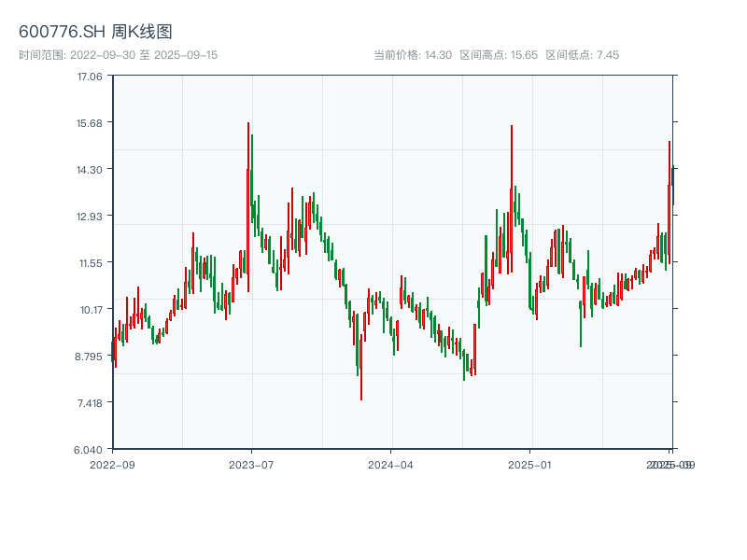This screenshot has height=560, width=747.
Task: Click the range high label 区间高点: 15.65
Action: [x=499, y=55]
